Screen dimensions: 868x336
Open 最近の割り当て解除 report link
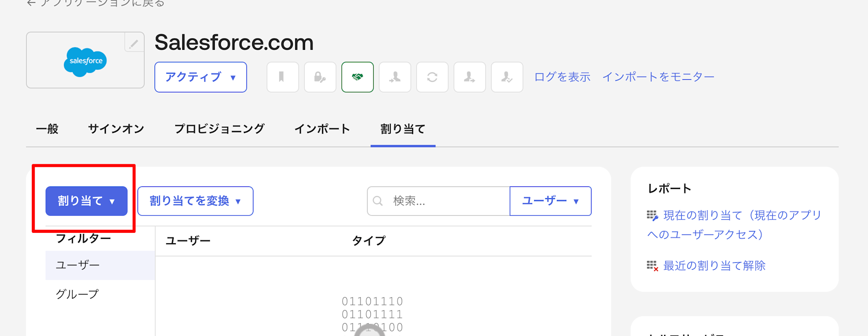[714, 265]
